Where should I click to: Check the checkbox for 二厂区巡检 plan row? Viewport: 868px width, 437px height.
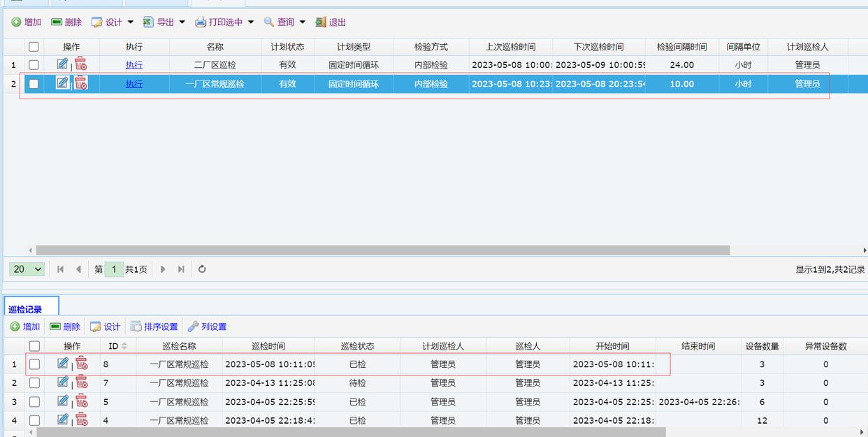coord(34,65)
